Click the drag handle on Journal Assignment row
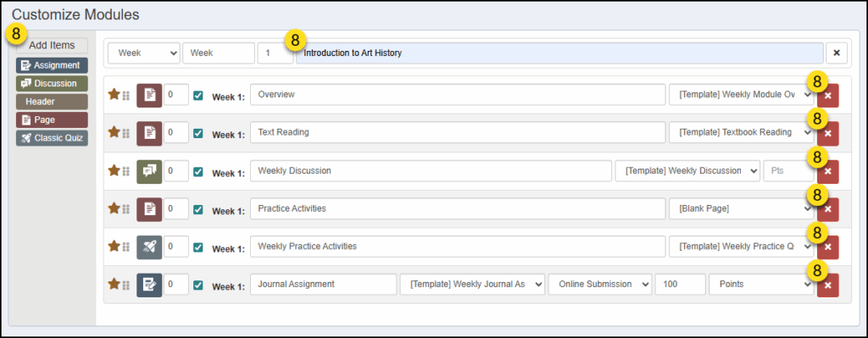This screenshot has height=338, width=868. coord(125,285)
